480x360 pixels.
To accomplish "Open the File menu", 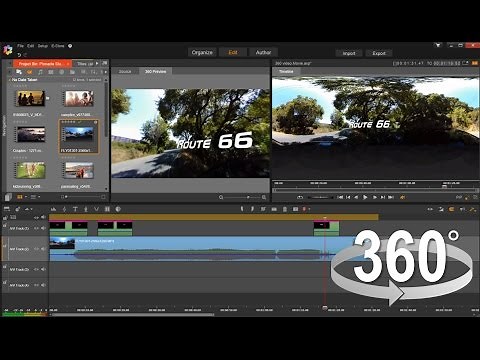I will pyautogui.click(x=20, y=46).
